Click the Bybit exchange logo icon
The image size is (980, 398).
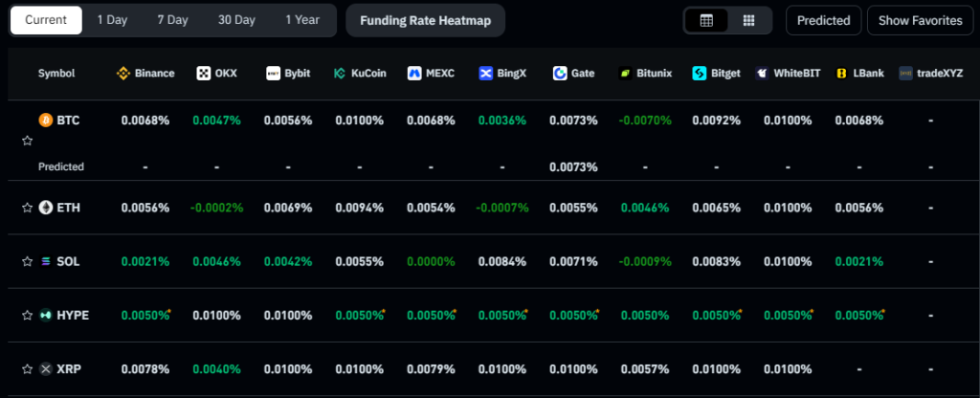coord(273,73)
